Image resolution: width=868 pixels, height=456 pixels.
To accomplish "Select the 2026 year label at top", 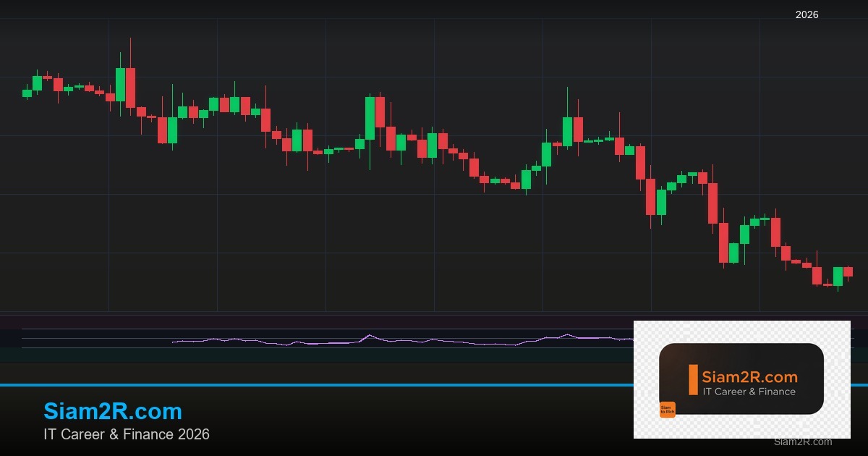I will (807, 14).
